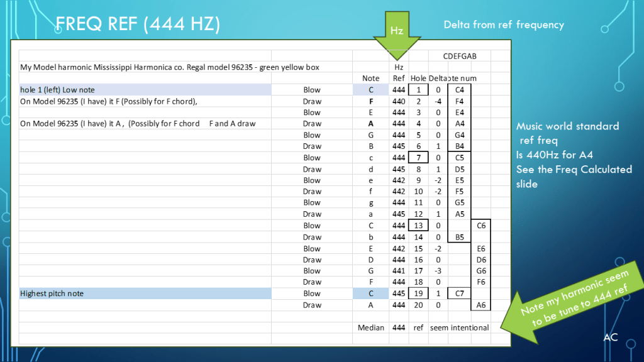The image size is (644, 362).
Task: Click the 'Delta from ref frequency' caption
Action: [503, 25]
